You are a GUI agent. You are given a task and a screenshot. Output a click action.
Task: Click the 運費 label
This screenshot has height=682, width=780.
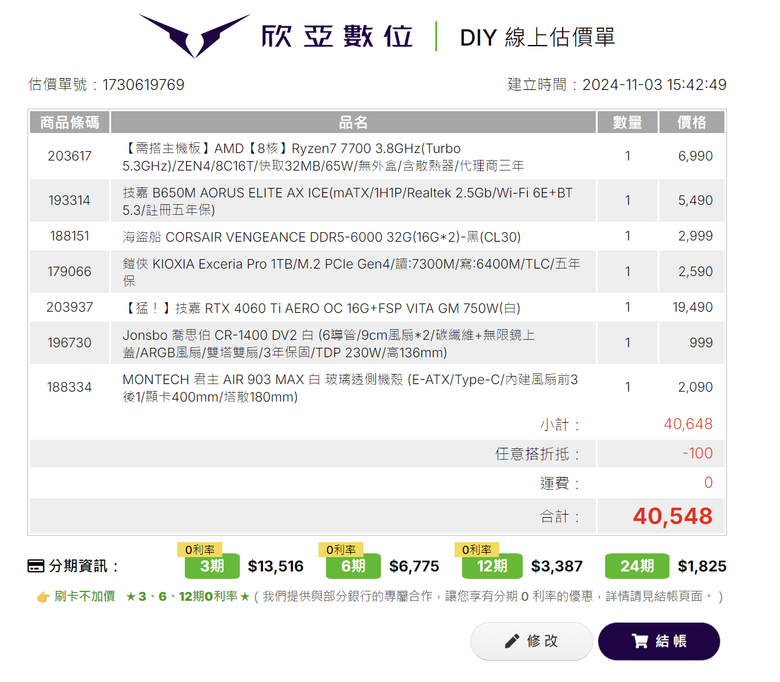coord(560,484)
